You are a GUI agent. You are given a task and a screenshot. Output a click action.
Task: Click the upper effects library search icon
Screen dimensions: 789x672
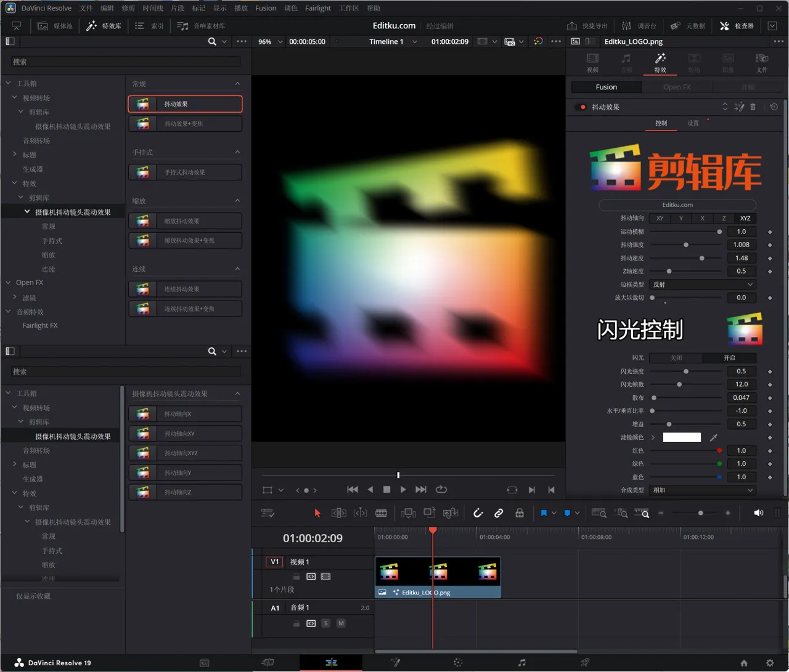pyautogui.click(x=212, y=41)
